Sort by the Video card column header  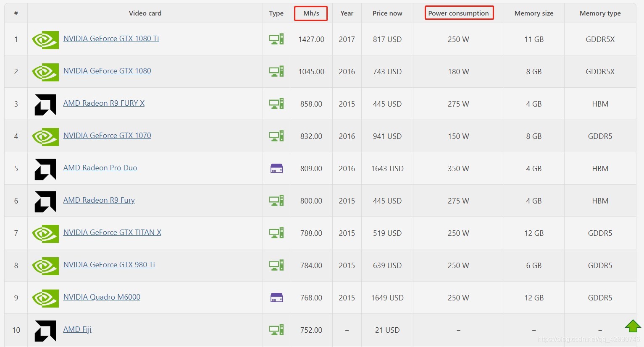pyautogui.click(x=145, y=13)
